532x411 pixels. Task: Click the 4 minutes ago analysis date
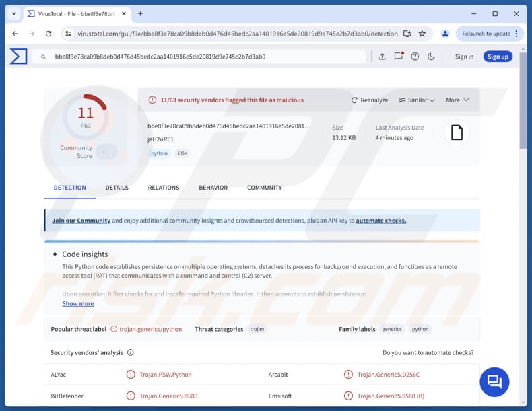tap(394, 138)
